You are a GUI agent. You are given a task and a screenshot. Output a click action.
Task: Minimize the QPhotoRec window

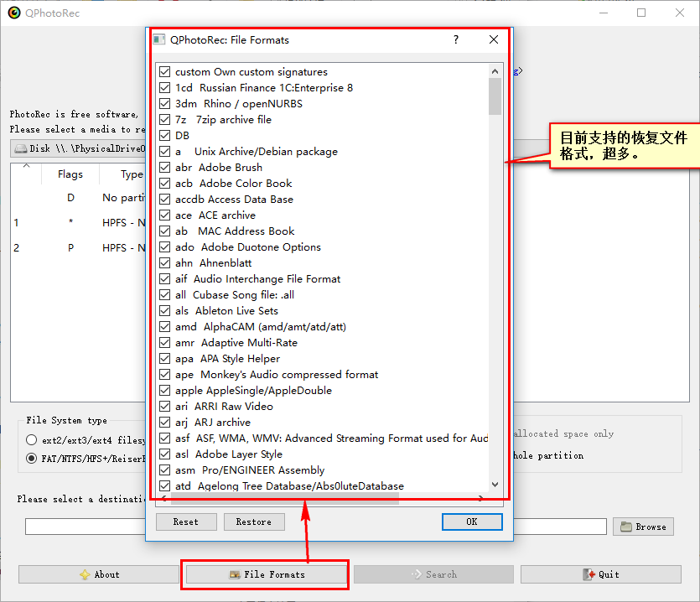click(x=604, y=13)
